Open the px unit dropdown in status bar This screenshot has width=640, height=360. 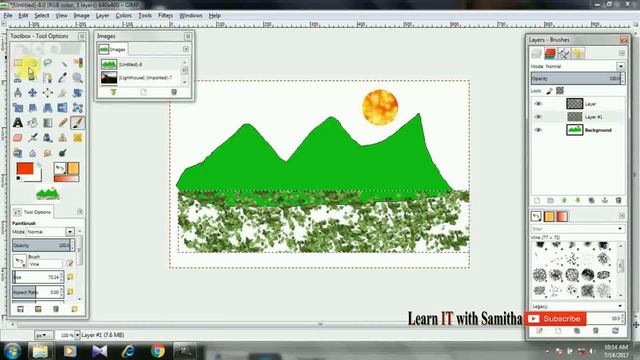tap(44, 335)
